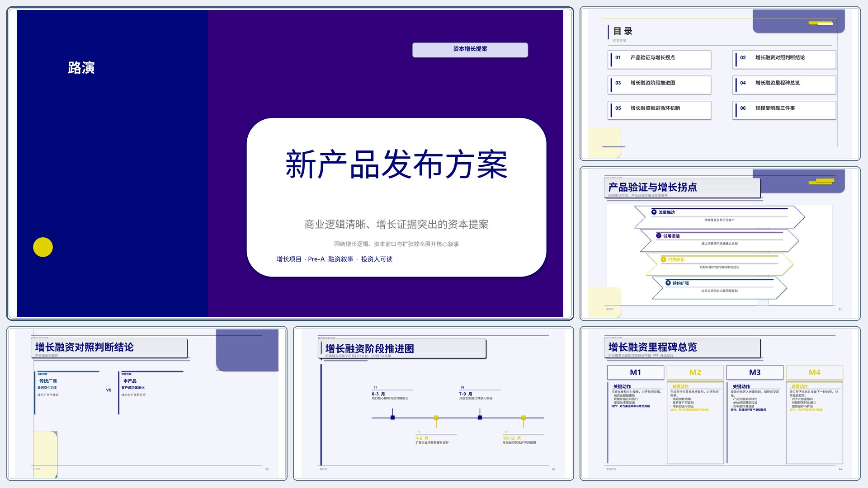Click the 增长融资对照判断结论 slide title
Viewport: 868px width, 488px height.
click(x=85, y=347)
